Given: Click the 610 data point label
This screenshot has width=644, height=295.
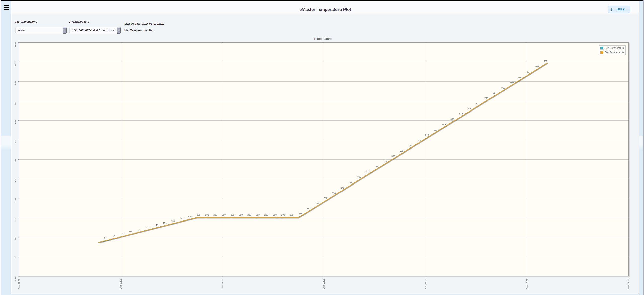Looking at the screenshot, I should pos(427,135).
